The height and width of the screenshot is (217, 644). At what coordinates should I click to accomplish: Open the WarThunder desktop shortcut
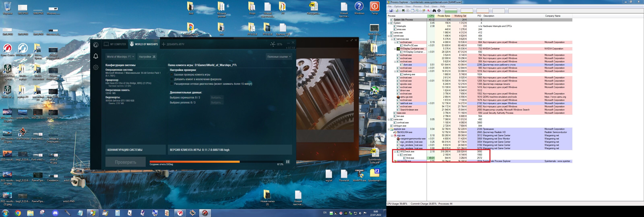click(23, 134)
